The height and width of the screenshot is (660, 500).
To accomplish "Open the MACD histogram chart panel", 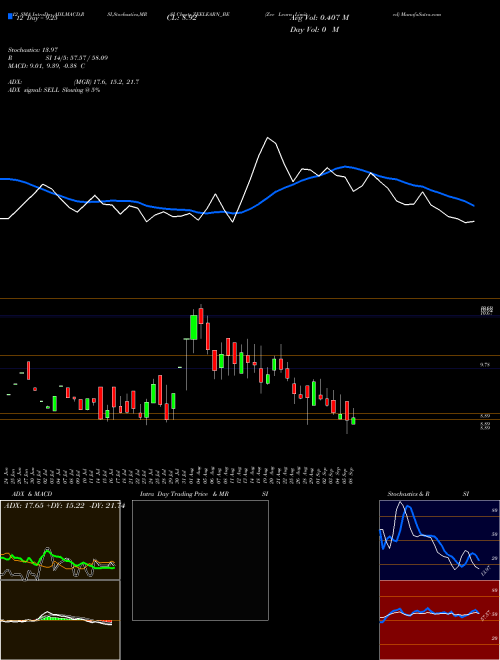I will pos(60,620).
